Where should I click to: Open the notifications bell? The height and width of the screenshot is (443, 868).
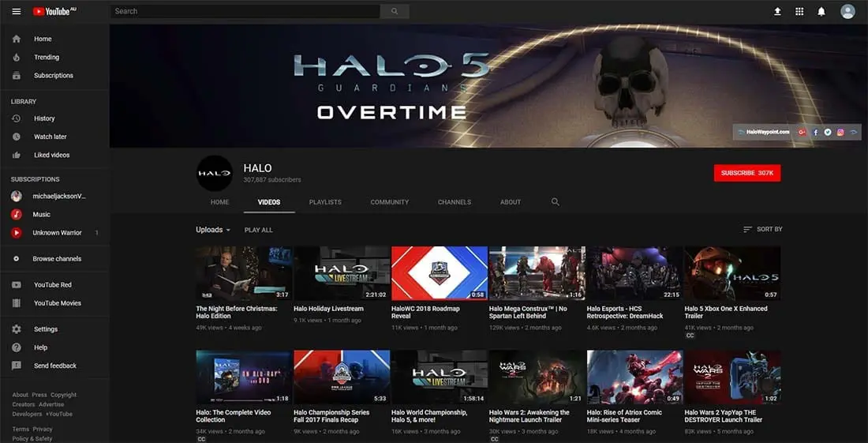point(821,11)
